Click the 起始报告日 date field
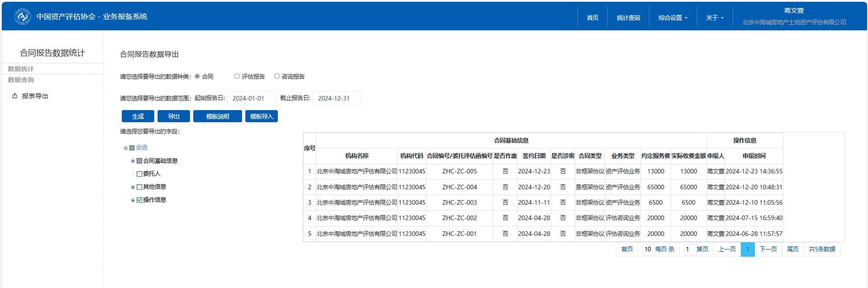868x288 pixels. (251, 98)
